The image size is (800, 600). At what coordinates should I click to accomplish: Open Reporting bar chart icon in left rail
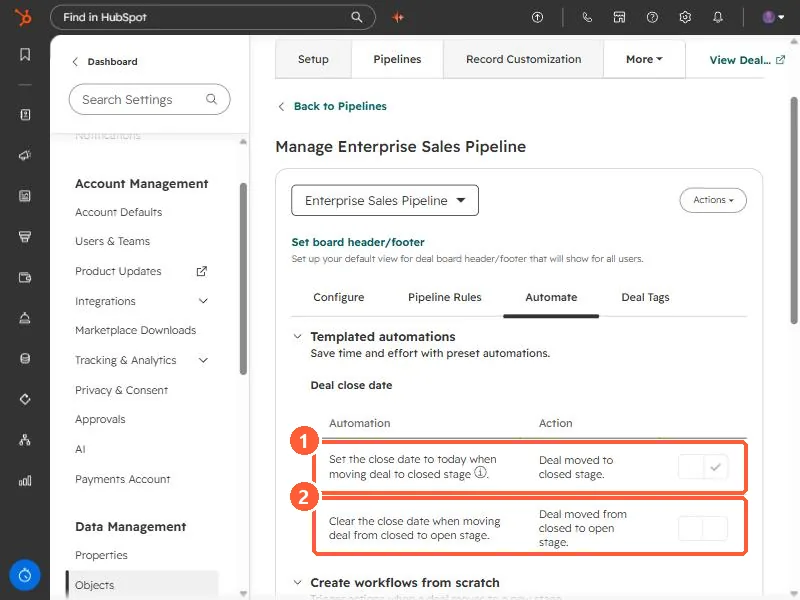tap(25, 481)
